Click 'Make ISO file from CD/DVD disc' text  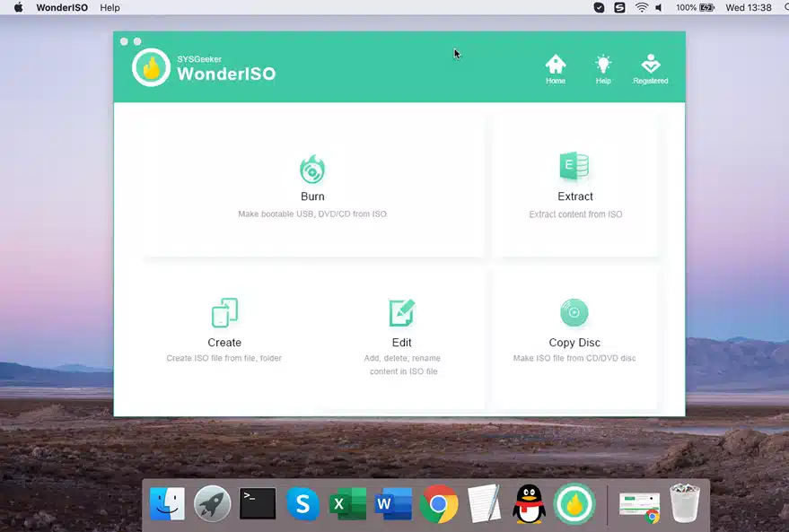tap(574, 358)
